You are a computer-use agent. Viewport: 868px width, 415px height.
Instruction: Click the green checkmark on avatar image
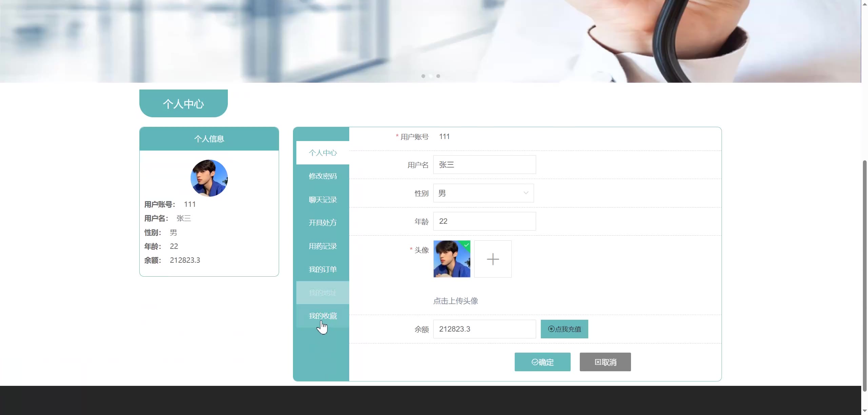pos(467,245)
